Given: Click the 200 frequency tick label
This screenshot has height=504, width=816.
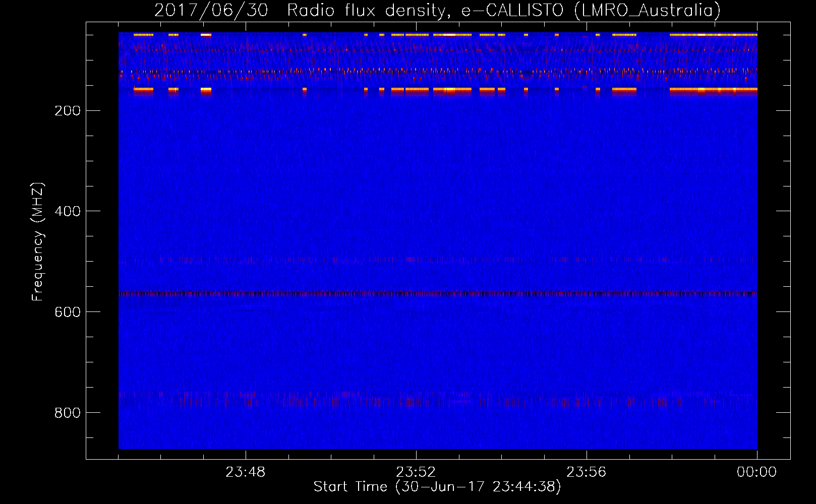Looking at the screenshot, I should click(68, 110).
